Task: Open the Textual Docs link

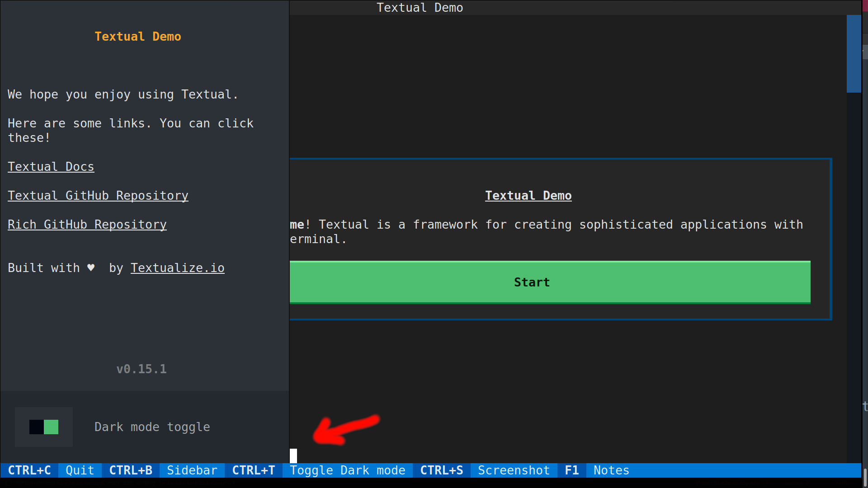Action: point(51,167)
